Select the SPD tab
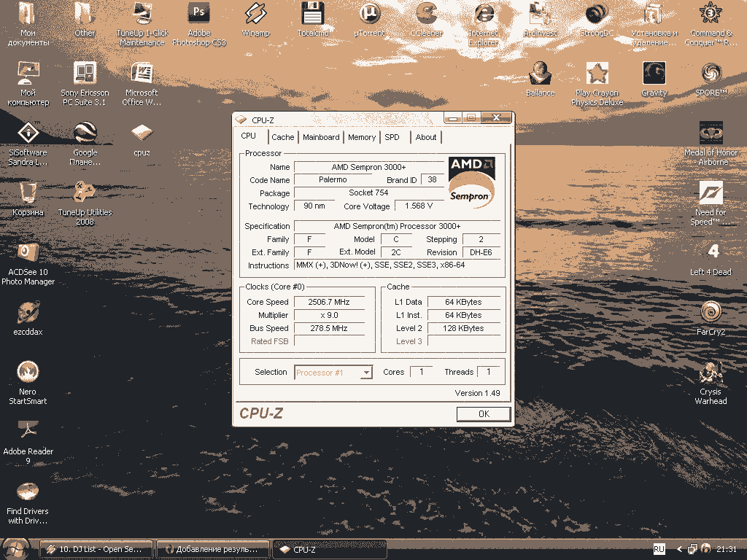 (392, 137)
